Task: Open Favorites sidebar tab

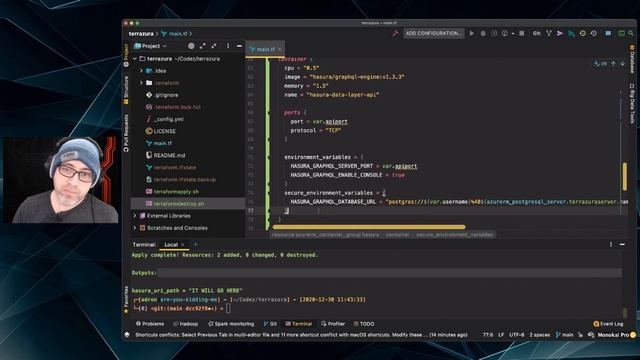Action: (126, 299)
